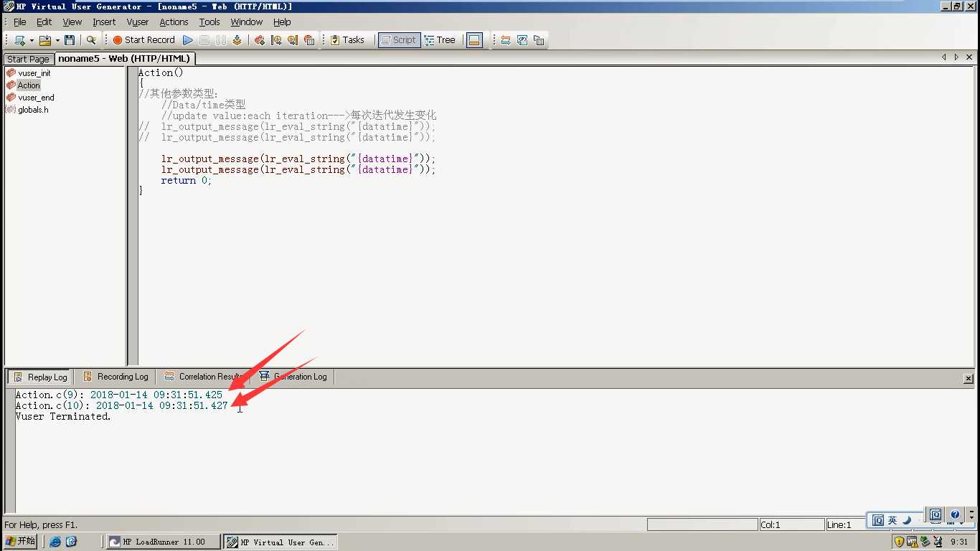Click the yellow security shield tray icon
This screenshot has width=980, height=551.
[x=899, y=542]
